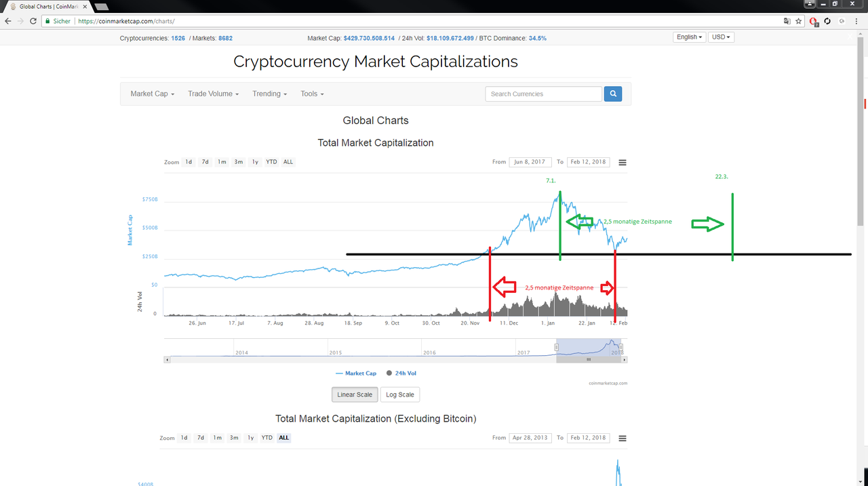
Task: Open the translate page icon in address bar
Action: click(787, 21)
